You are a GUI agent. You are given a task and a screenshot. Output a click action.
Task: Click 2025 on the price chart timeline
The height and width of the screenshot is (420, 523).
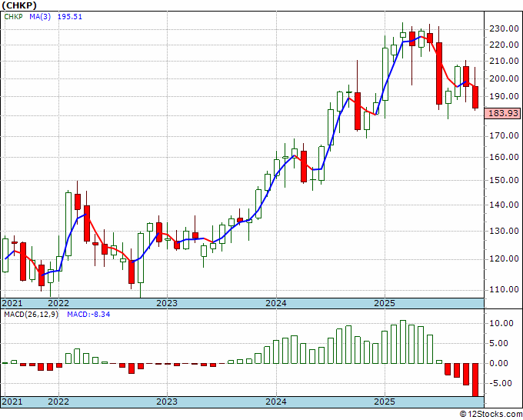(x=385, y=303)
